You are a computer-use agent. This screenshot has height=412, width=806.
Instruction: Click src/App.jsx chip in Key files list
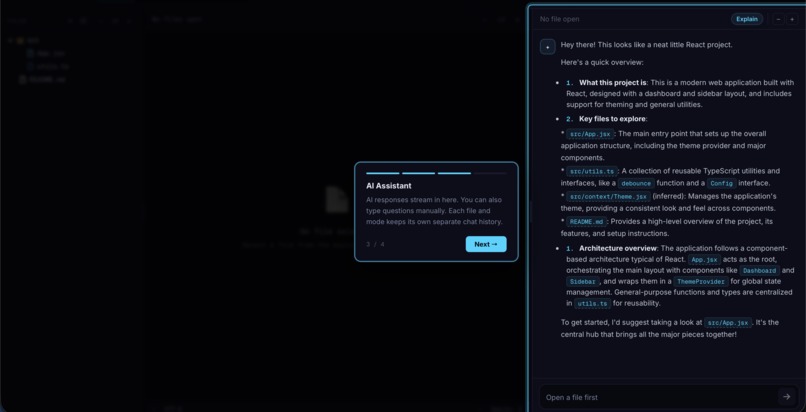590,134
